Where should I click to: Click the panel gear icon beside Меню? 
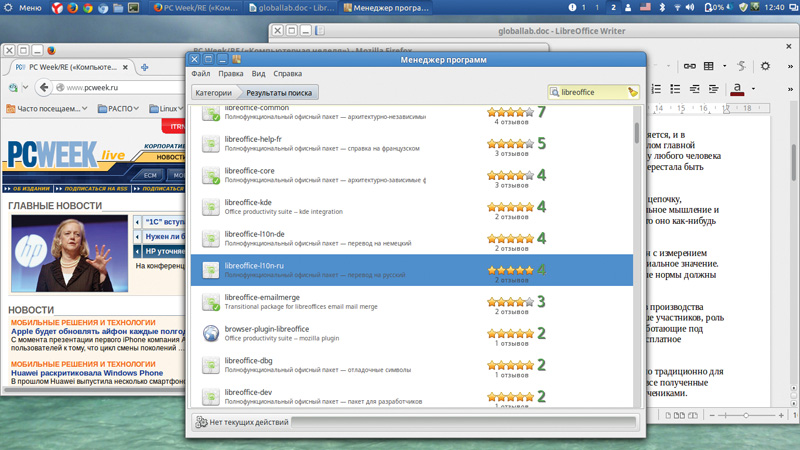coord(8,8)
